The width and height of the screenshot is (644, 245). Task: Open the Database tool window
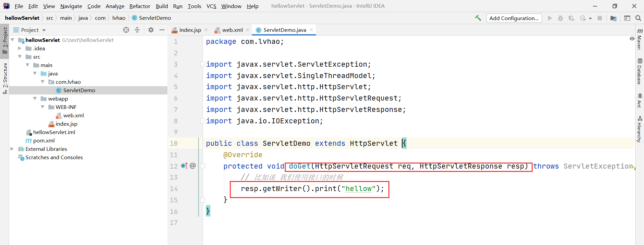640,71
